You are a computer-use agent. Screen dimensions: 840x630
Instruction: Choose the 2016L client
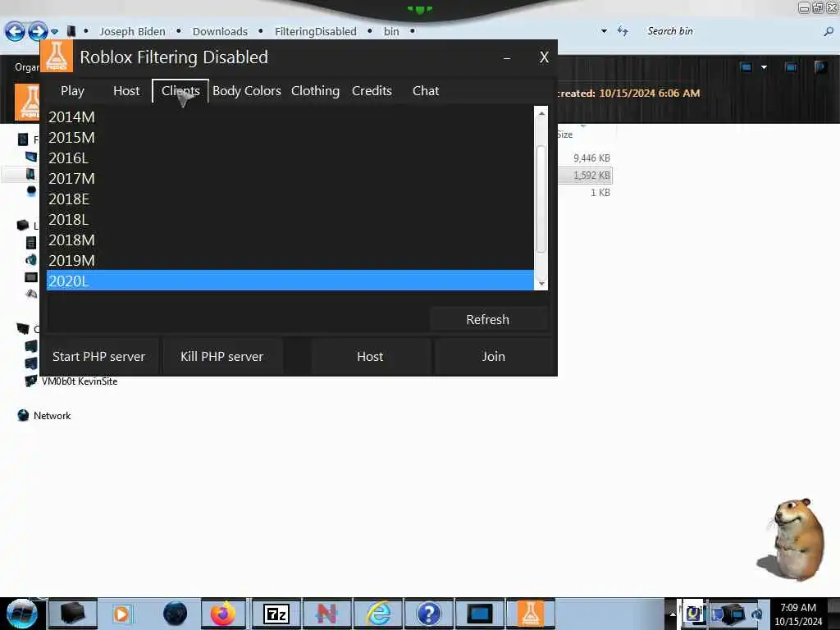click(x=290, y=158)
